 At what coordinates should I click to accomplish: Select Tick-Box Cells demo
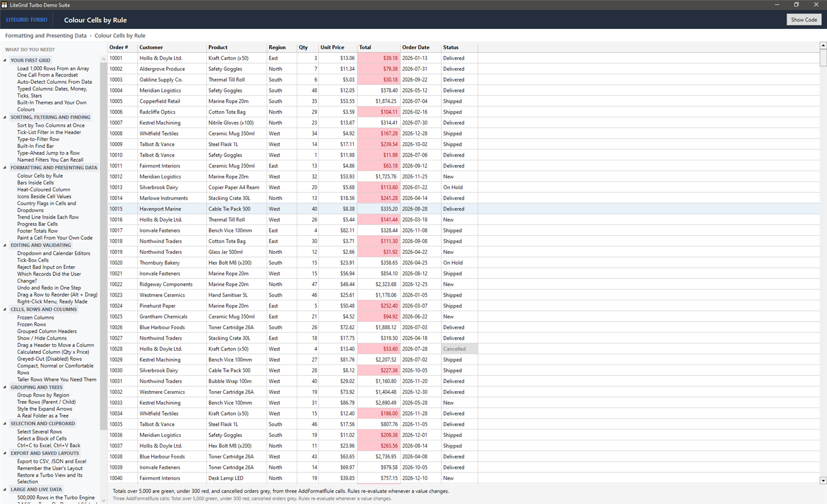point(33,260)
